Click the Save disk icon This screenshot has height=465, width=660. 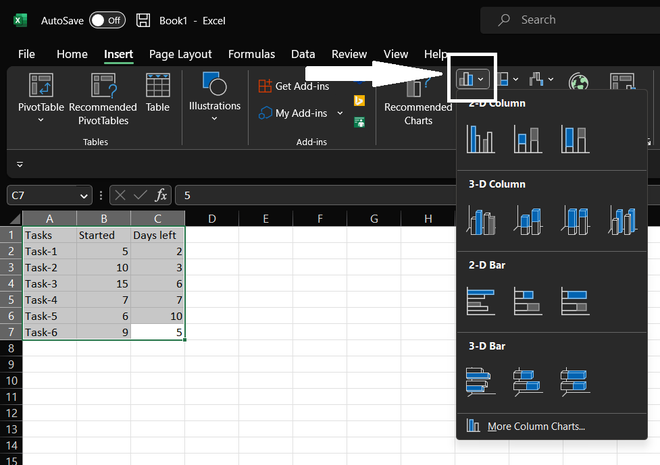[143, 20]
